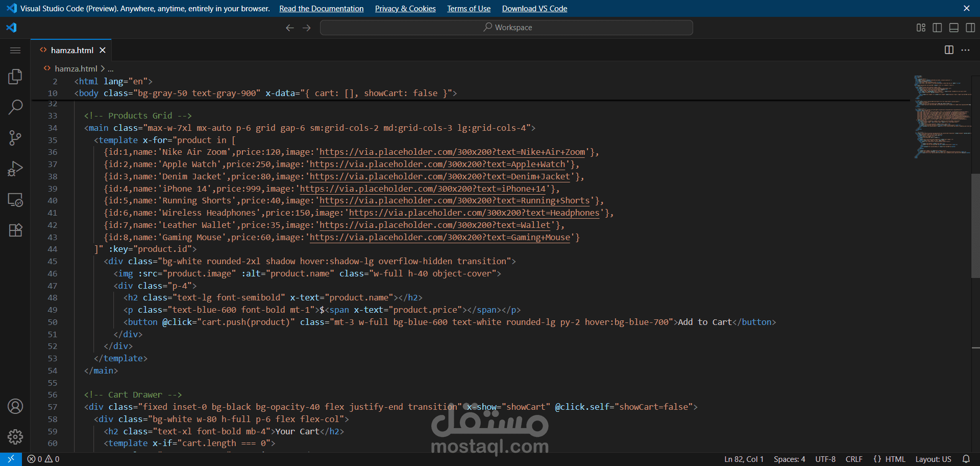This screenshot has width=980, height=466.
Task: Click the vertical editor scrollbar
Action: coord(975,225)
